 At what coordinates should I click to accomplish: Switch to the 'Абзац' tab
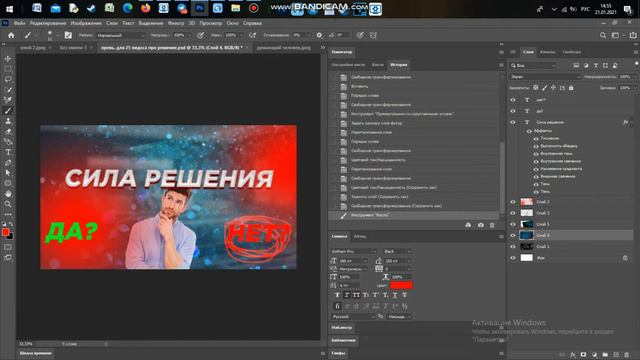360,236
